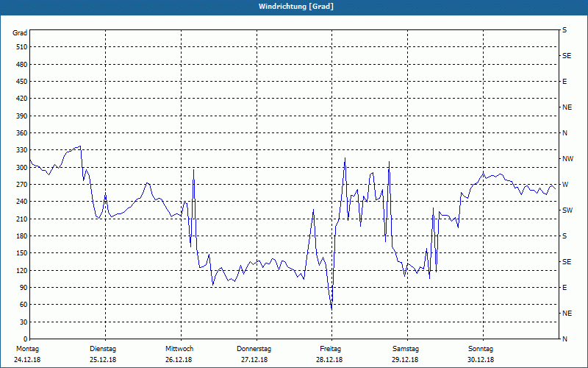588x368 pixels.
Task: Click the 180 degree axis label
Action: [22, 236]
